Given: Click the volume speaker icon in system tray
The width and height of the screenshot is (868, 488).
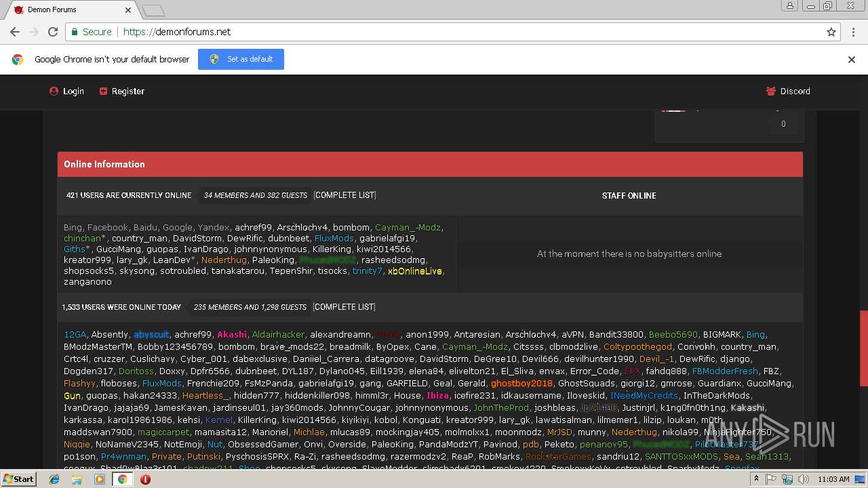Looking at the screenshot, I should (804, 479).
